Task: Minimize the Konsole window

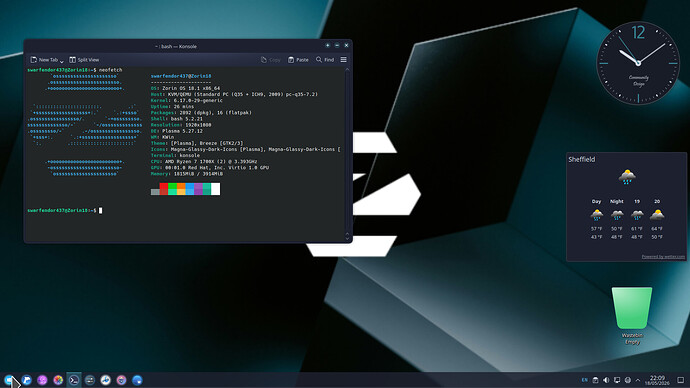Action: tap(337, 45)
